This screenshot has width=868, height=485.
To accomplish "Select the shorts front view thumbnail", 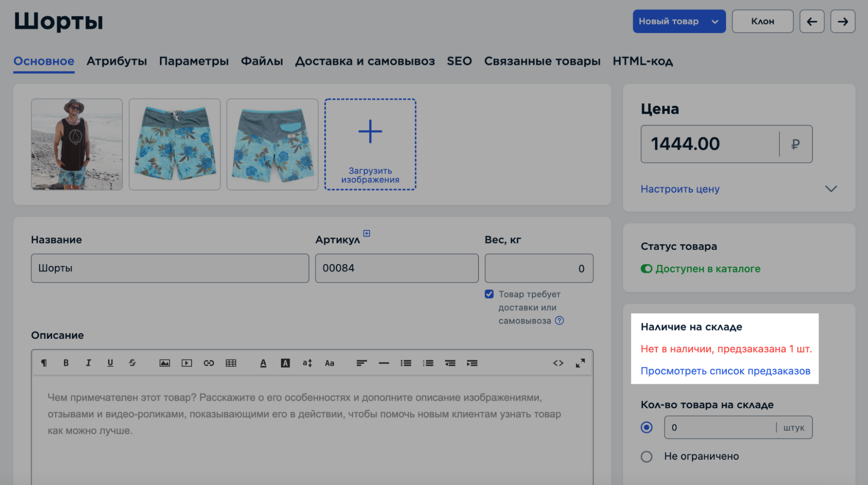I will (x=175, y=144).
